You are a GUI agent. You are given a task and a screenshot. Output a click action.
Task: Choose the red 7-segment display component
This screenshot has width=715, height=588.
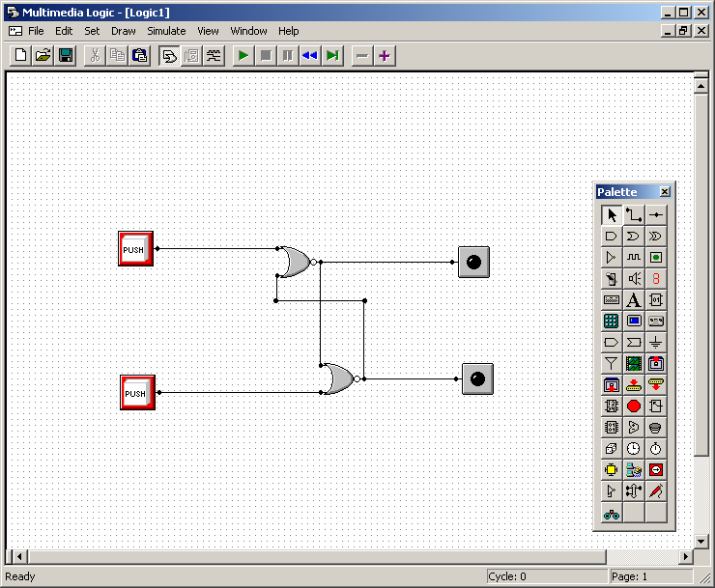pyautogui.click(x=656, y=278)
